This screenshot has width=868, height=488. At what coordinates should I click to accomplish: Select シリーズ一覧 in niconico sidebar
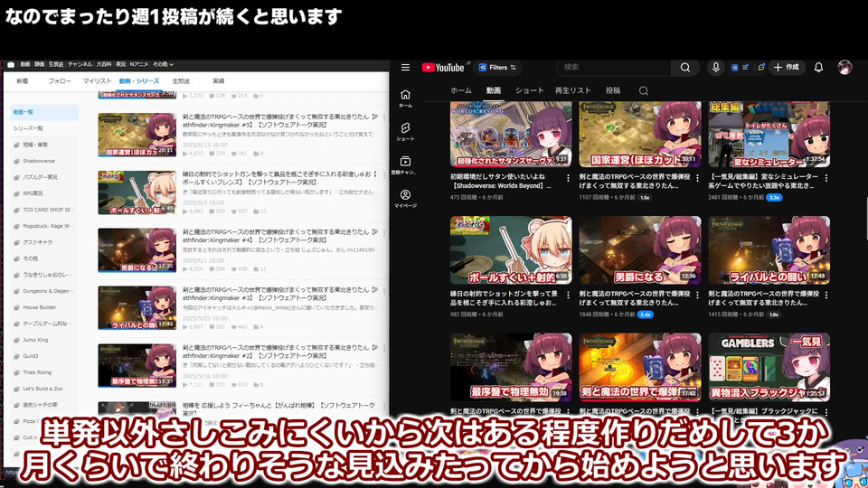coord(44,128)
